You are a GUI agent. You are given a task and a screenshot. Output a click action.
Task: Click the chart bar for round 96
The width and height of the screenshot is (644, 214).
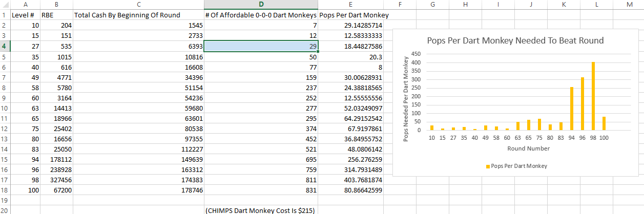point(583,104)
